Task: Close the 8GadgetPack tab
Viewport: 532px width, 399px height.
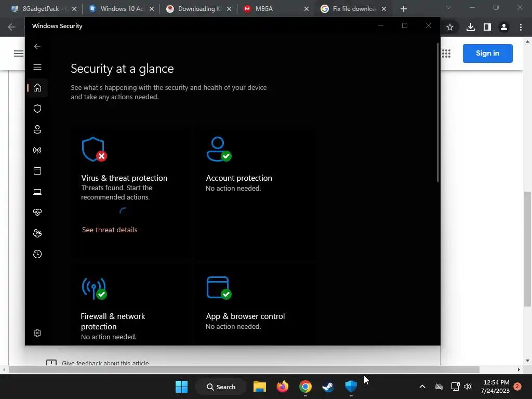Action: click(74, 9)
